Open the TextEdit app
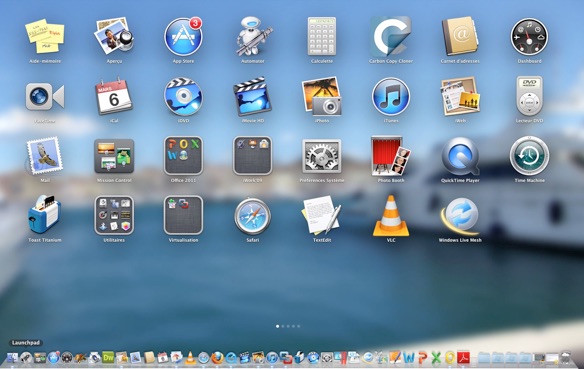Screen dimensions: 584x369 [x=322, y=215]
